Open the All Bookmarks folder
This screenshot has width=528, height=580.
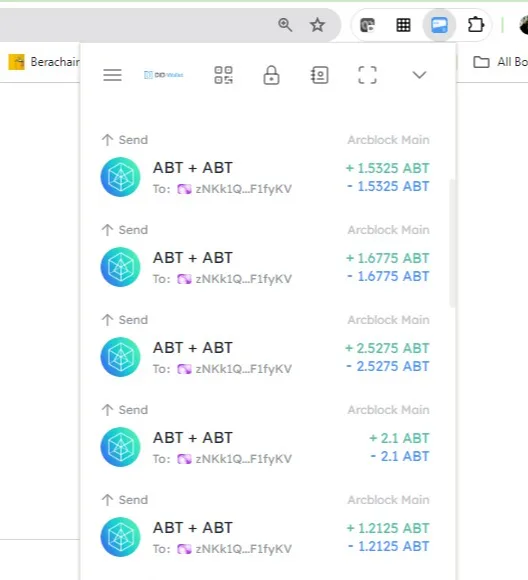(x=501, y=62)
